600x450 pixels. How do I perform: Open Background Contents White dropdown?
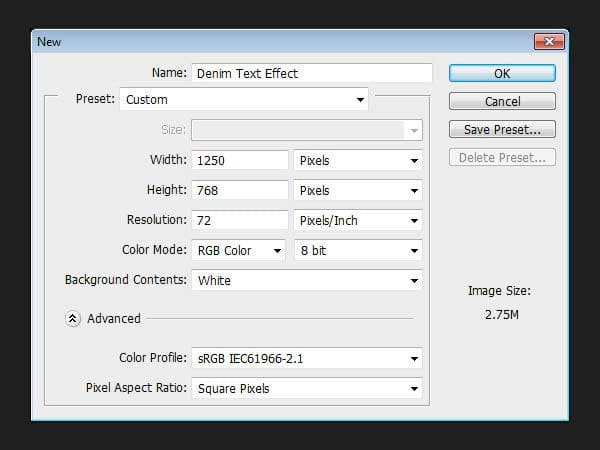[307, 280]
